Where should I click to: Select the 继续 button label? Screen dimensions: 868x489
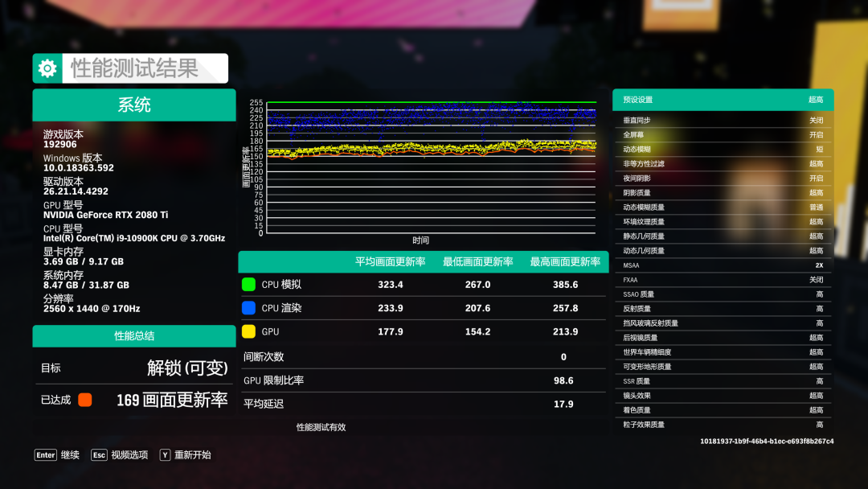click(x=70, y=455)
